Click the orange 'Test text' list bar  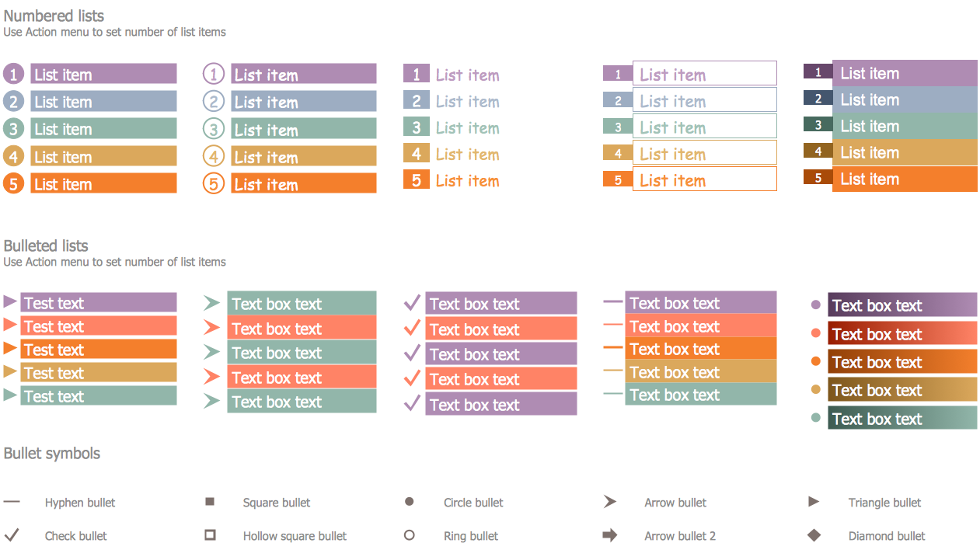coord(99,349)
